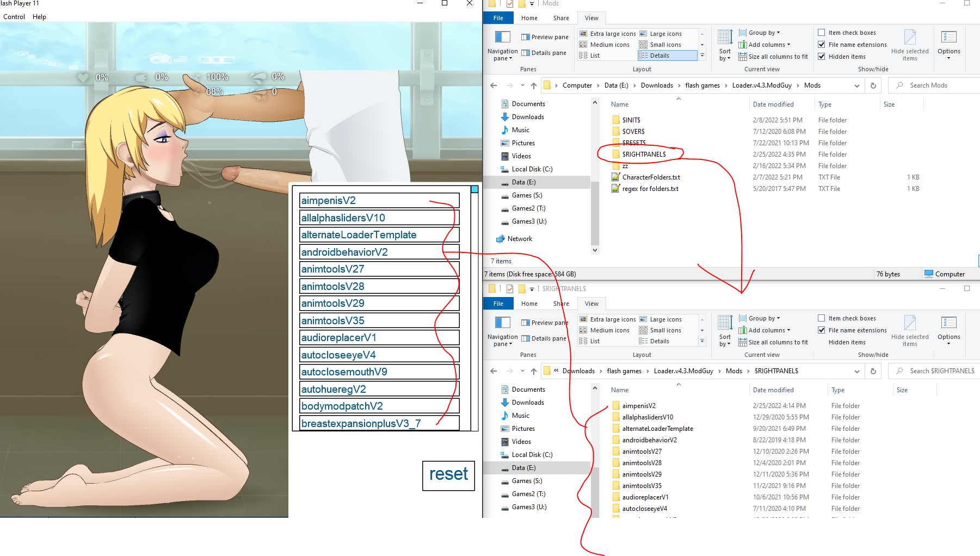Viewport: 980px width, 556px height.
Task: Open the Control menu in Flash Player
Action: coord(14,17)
